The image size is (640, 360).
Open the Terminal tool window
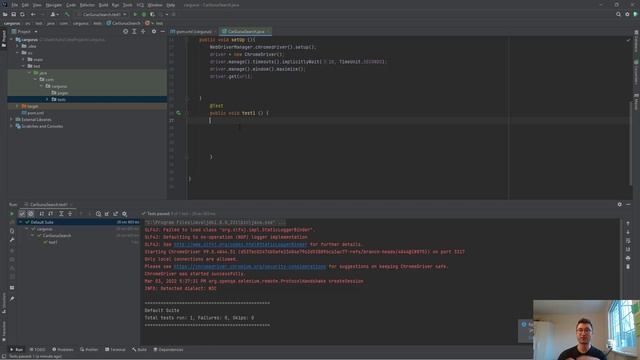tap(115, 350)
